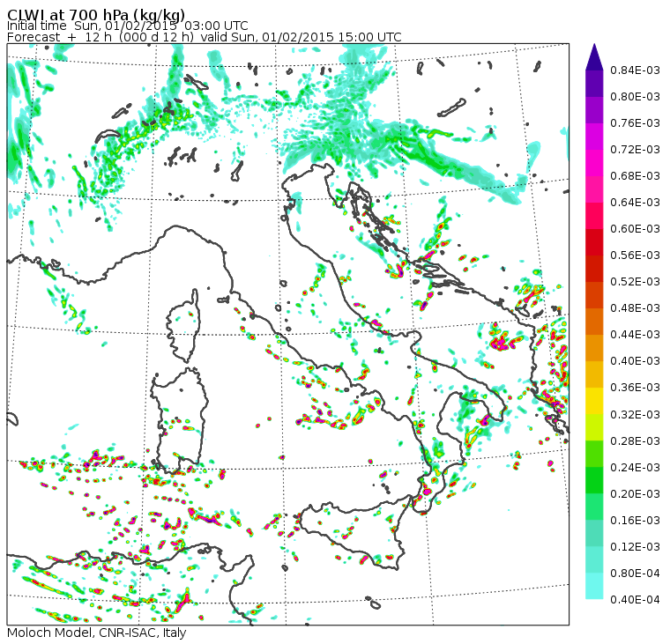Click the 0.20E-03 colorbar label
The width and height of the screenshot is (670, 644).
(x=635, y=493)
